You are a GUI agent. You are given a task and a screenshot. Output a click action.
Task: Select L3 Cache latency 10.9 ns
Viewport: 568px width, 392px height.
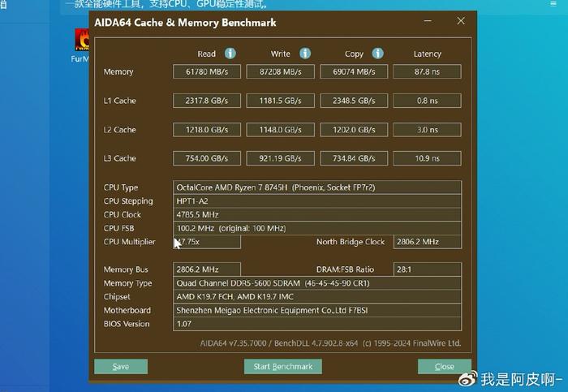point(427,158)
